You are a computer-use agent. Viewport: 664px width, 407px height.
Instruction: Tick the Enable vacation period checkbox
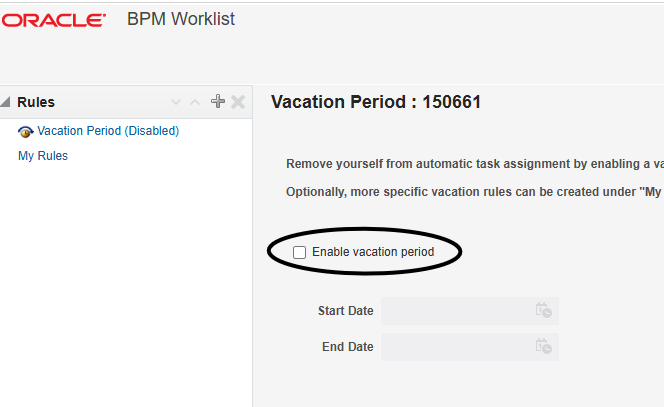299,252
